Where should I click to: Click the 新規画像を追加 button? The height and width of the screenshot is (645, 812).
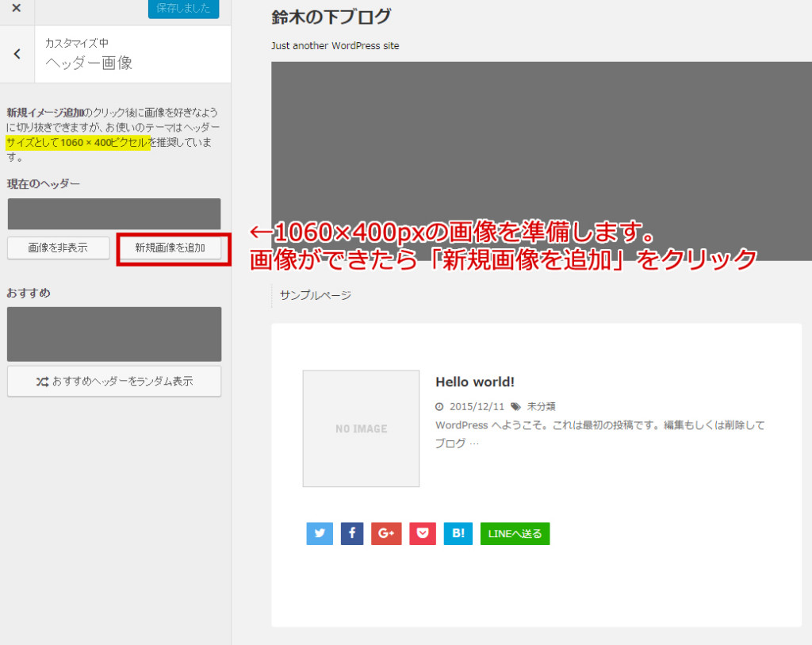point(173,248)
